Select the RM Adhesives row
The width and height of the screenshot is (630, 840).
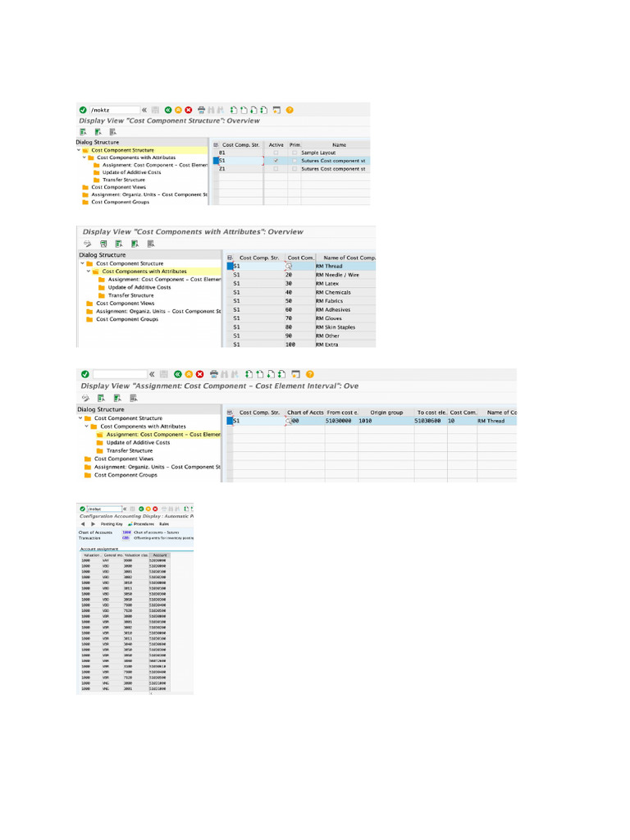(x=230, y=309)
